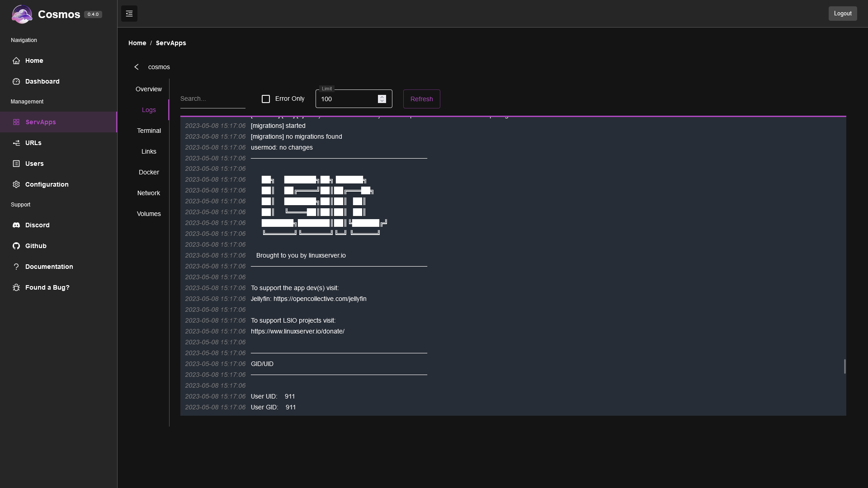This screenshot has height=488, width=868.
Task: Click the Home house icon in sidebar
Action: click(16, 61)
